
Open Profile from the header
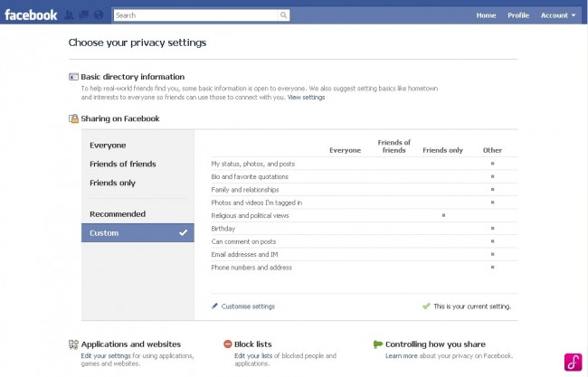[x=518, y=15]
